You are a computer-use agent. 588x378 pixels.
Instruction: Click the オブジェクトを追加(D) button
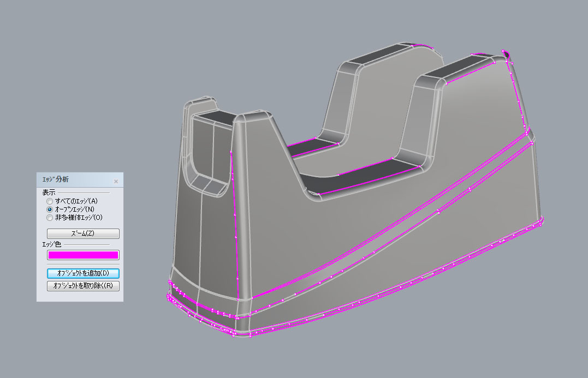[x=83, y=273]
